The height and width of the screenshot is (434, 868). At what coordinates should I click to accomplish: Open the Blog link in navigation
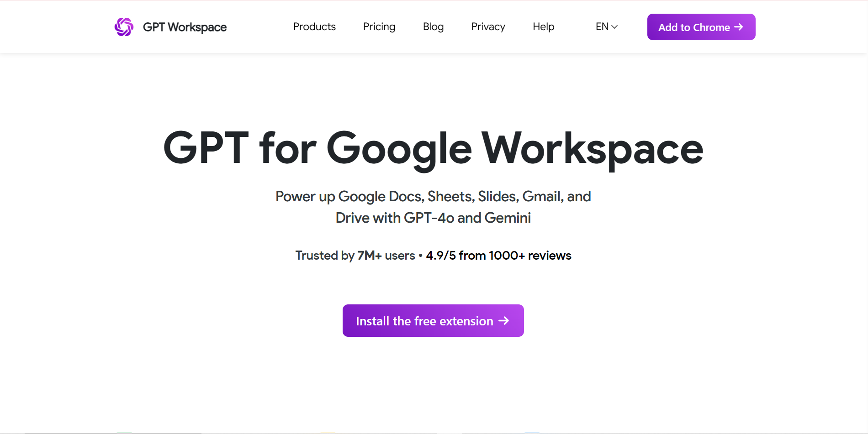(433, 27)
